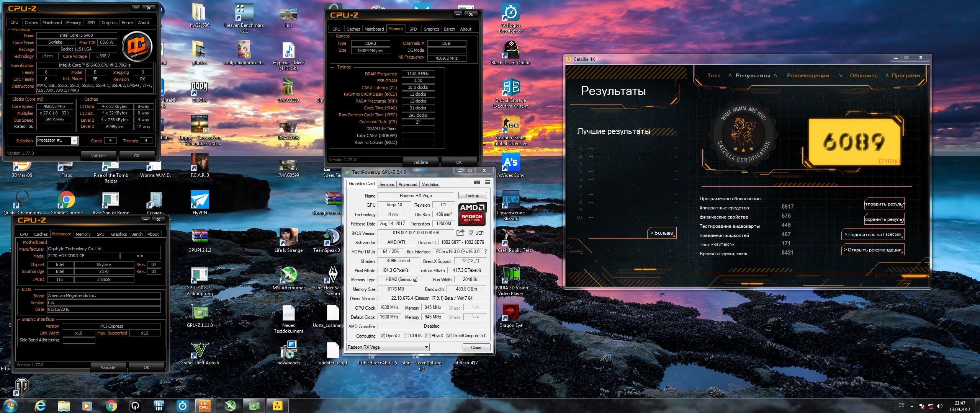Viewport: 980px width, 413px height.
Task: Click Поделиться на Facebook in Catzilla
Action: pyautogui.click(x=873, y=235)
